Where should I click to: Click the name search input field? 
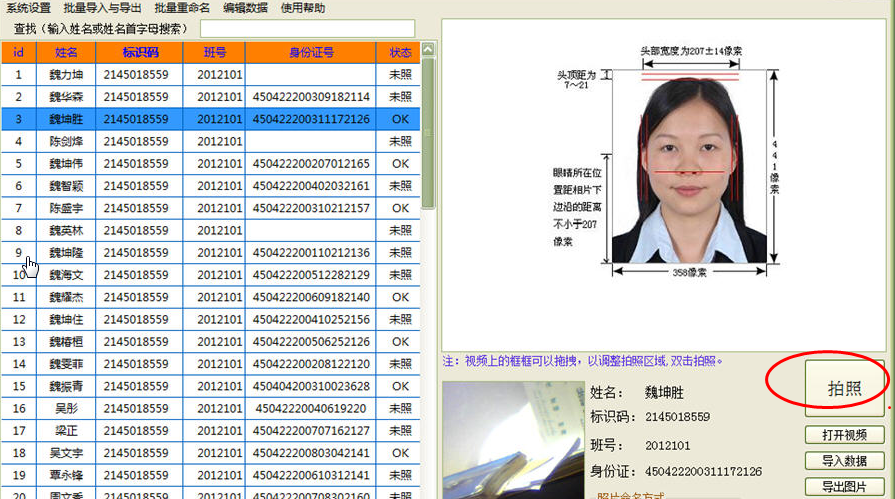[307, 28]
